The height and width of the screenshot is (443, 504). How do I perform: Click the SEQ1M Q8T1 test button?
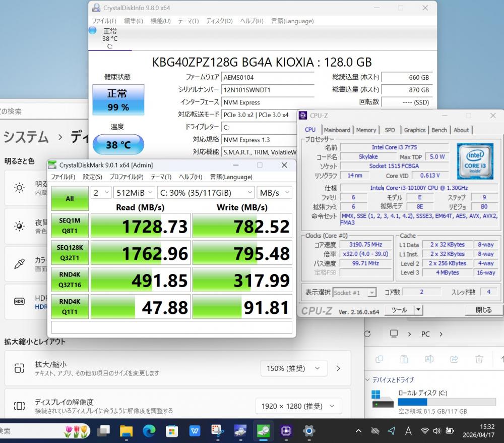70,226
